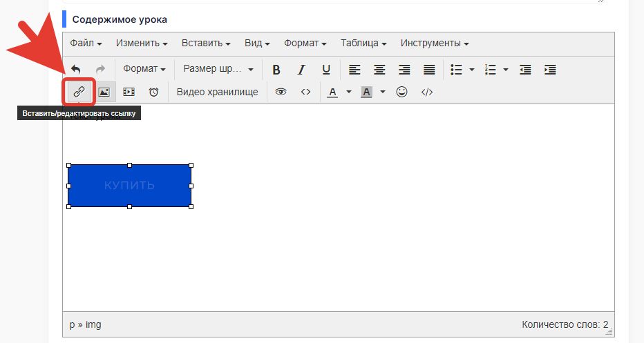The width and height of the screenshot is (644, 343).
Task: Click the alarm clock timer icon
Action: coord(153,92)
